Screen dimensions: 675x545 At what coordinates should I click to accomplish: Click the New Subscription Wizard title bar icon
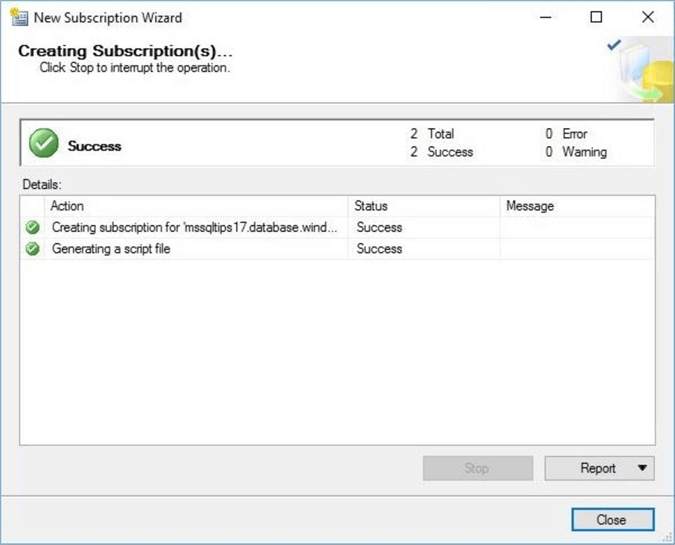19,17
